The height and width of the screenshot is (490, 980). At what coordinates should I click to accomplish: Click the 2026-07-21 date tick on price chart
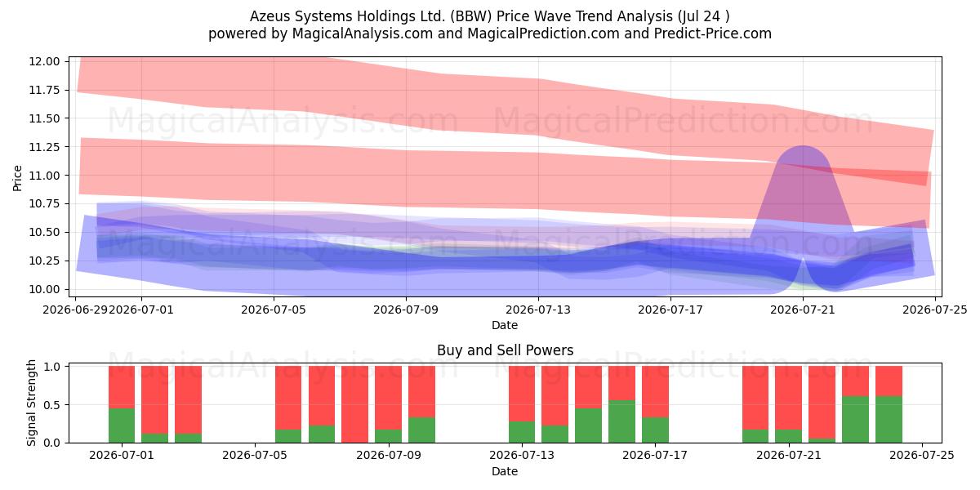(x=803, y=309)
